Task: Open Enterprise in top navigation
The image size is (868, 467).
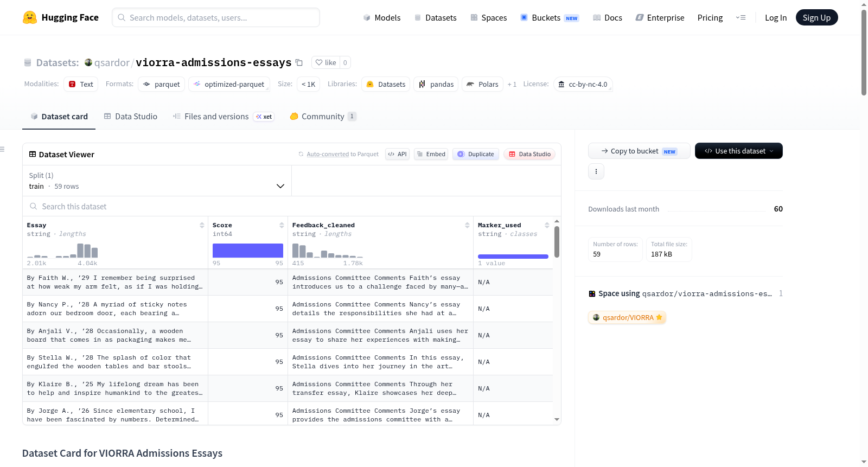Action: [660, 17]
